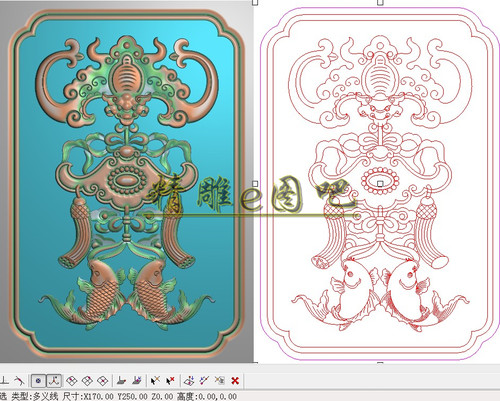Click the top-center selection handle of vector drawing

[380, 2]
